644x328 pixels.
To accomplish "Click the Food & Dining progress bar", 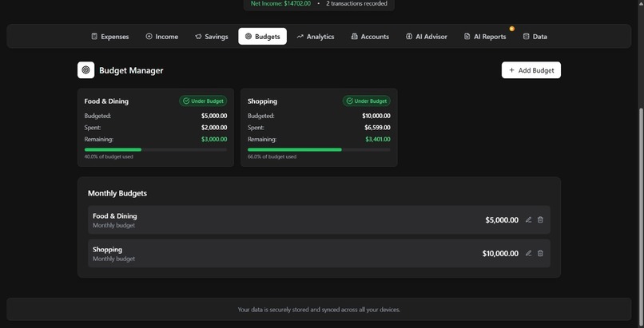I will [x=156, y=150].
